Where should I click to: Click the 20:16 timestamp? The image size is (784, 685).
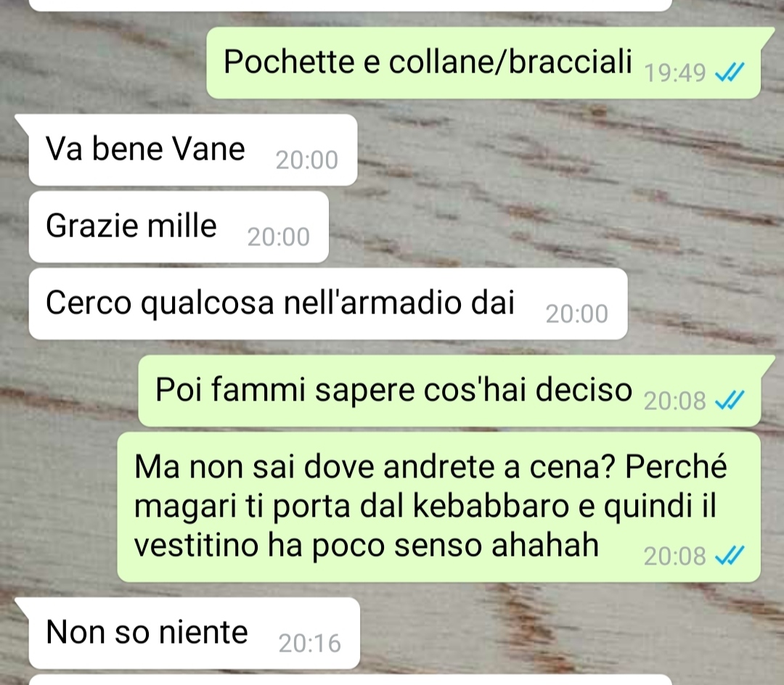coord(310,644)
